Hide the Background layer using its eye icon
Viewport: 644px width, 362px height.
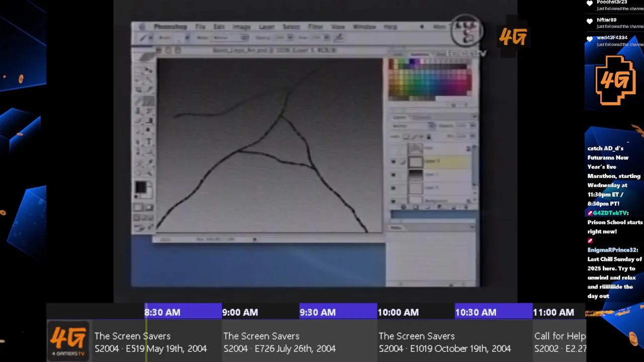[393, 201]
